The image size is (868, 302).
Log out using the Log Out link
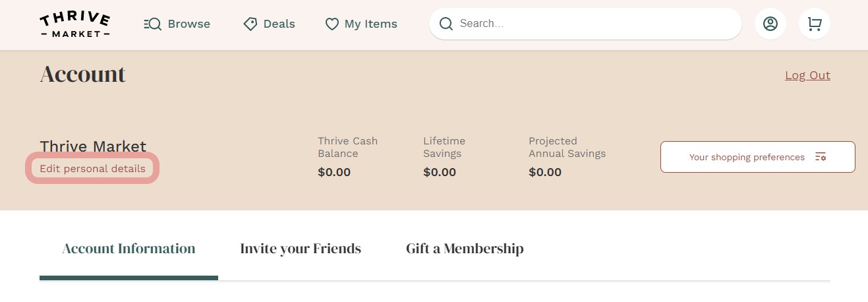click(807, 75)
